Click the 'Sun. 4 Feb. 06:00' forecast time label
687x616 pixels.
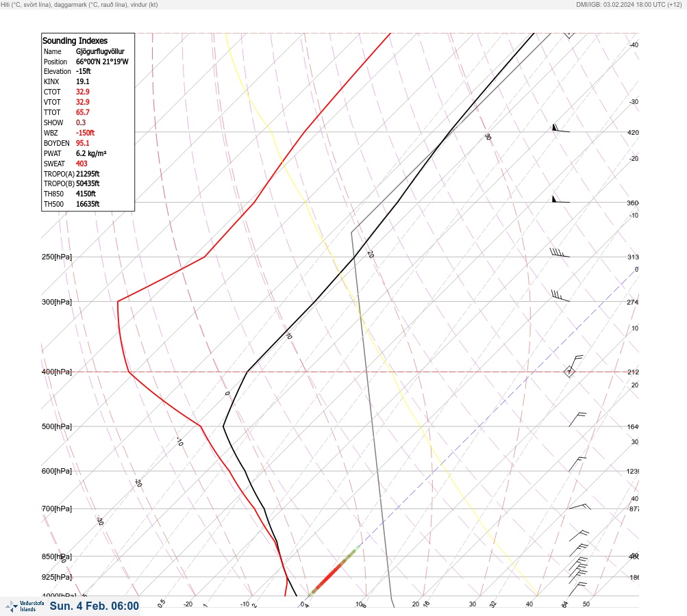pyautogui.click(x=95, y=606)
